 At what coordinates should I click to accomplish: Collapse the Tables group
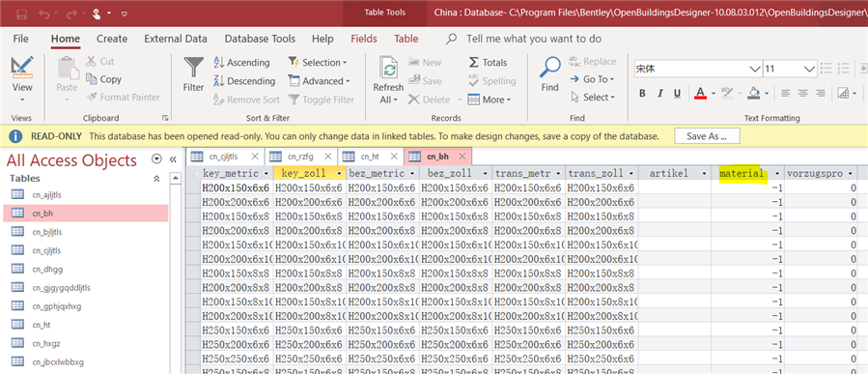tap(156, 179)
